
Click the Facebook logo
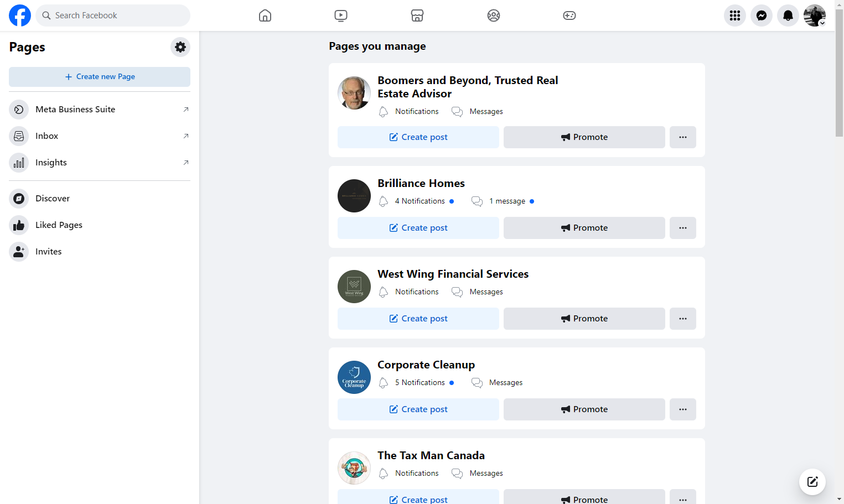pos(20,15)
